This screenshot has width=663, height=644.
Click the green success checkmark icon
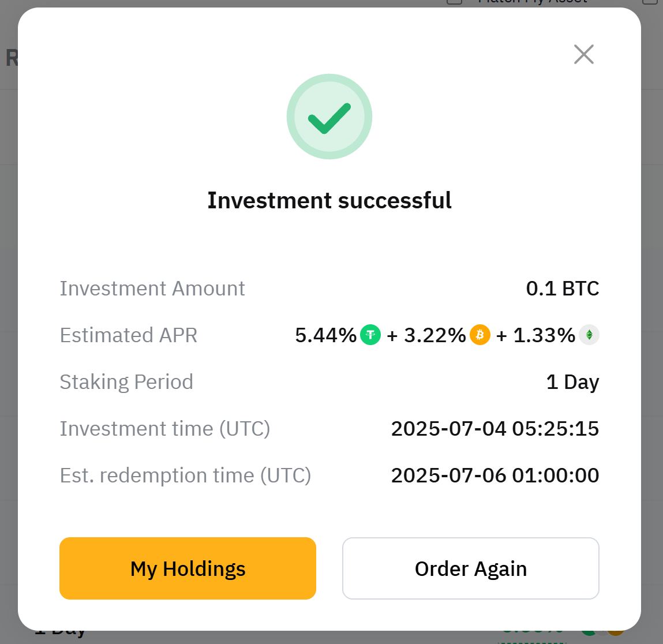pyautogui.click(x=329, y=117)
